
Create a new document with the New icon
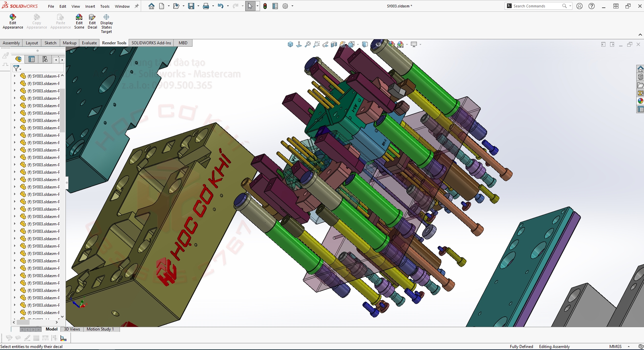162,6
